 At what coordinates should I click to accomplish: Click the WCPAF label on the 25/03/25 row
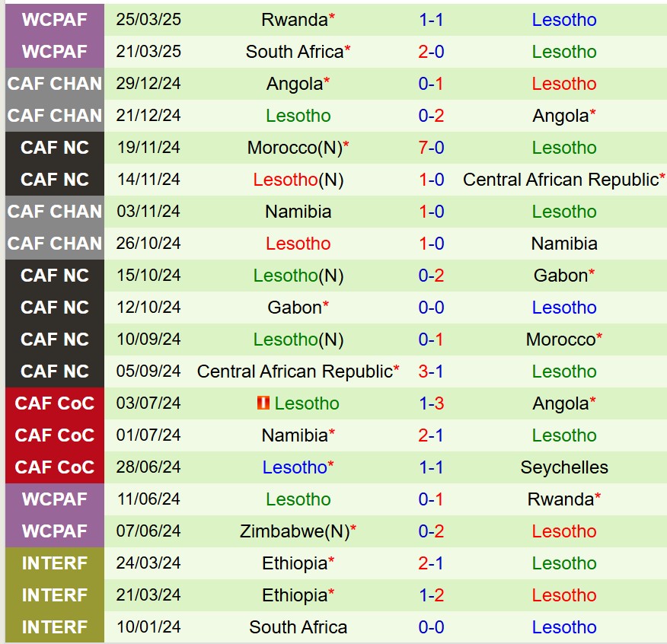[x=54, y=20]
